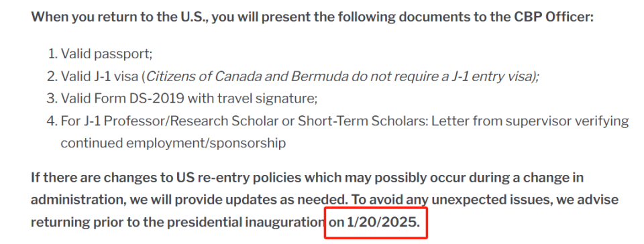Click the 'Valid J-1 visa' text
Viewport: 644px width, 244px height.
coord(101,76)
